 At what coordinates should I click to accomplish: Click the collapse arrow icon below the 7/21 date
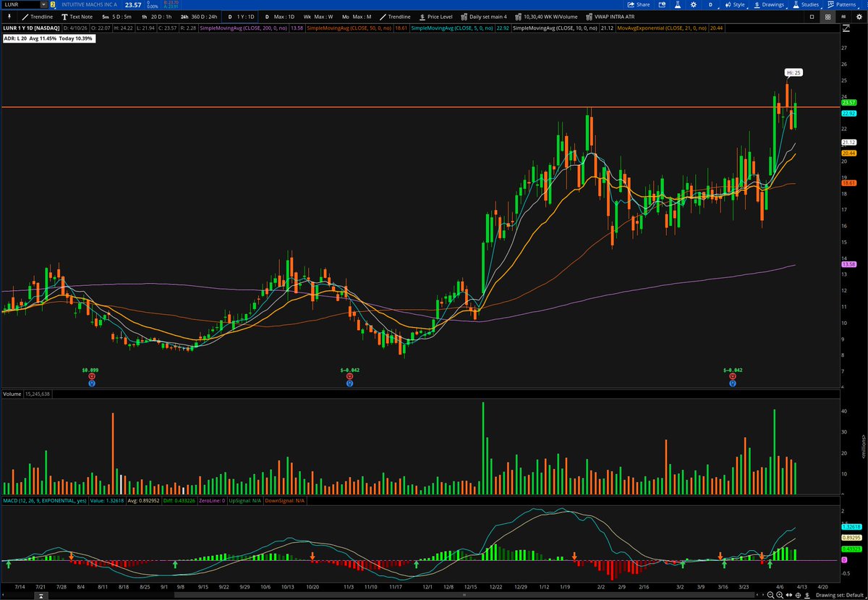point(41,596)
